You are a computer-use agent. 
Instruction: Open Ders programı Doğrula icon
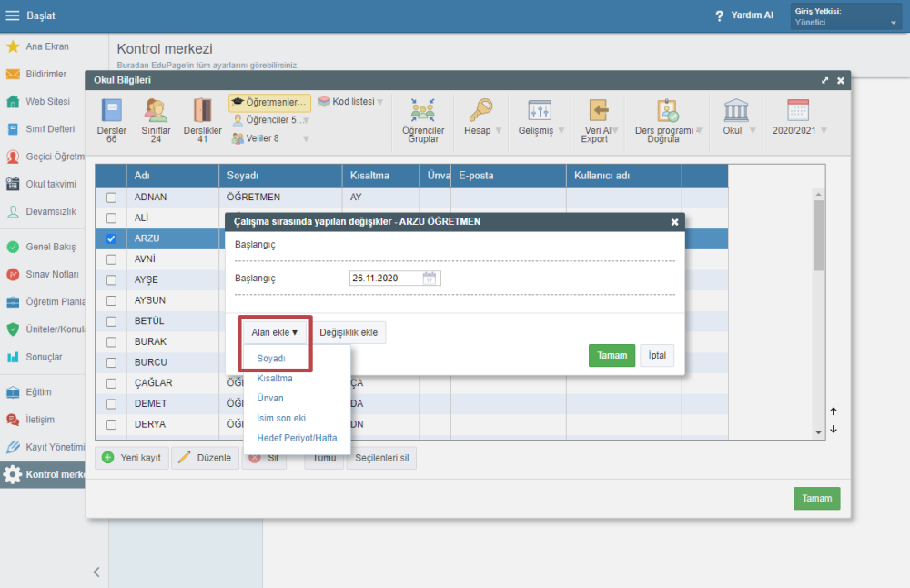667,110
